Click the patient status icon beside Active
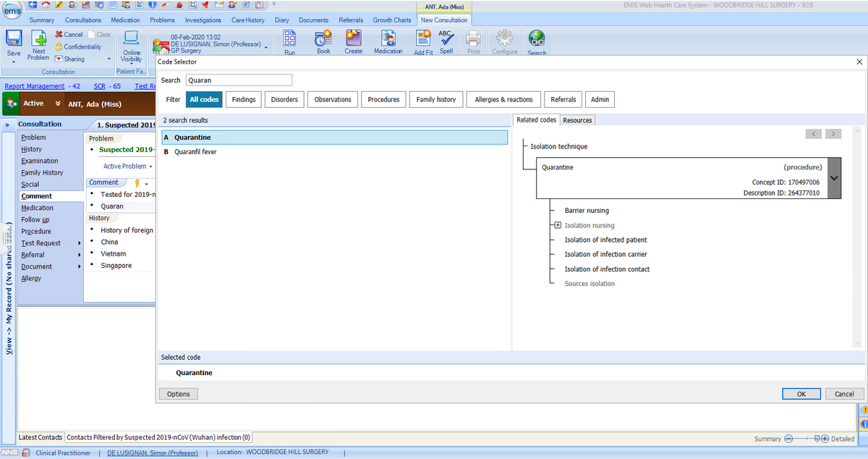This screenshot has width=868, height=459. point(12,104)
